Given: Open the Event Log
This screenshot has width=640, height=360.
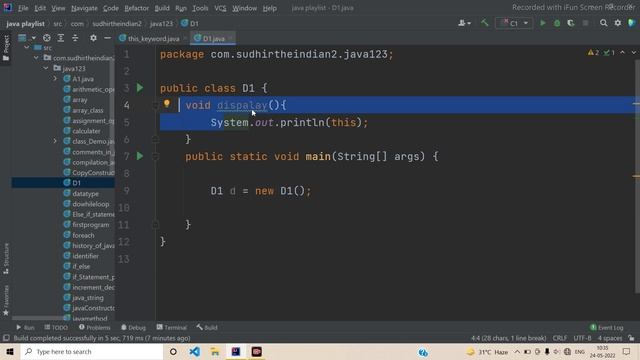Looking at the screenshot, I should 607,327.
